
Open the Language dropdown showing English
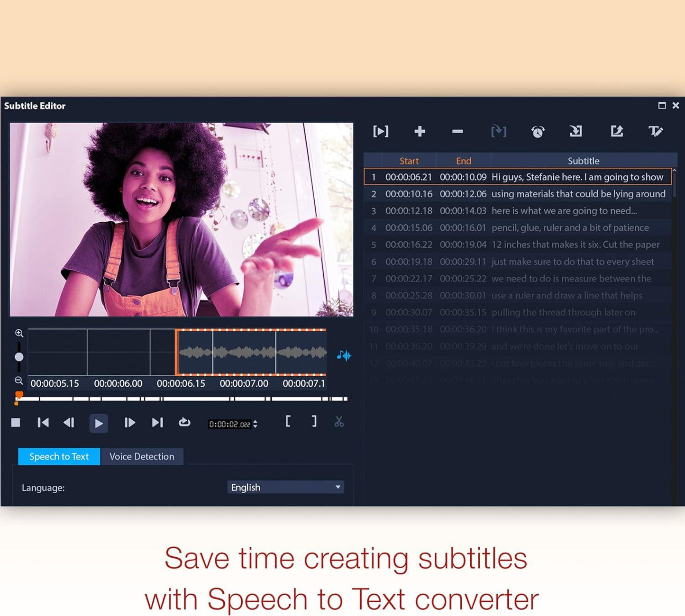(285, 487)
